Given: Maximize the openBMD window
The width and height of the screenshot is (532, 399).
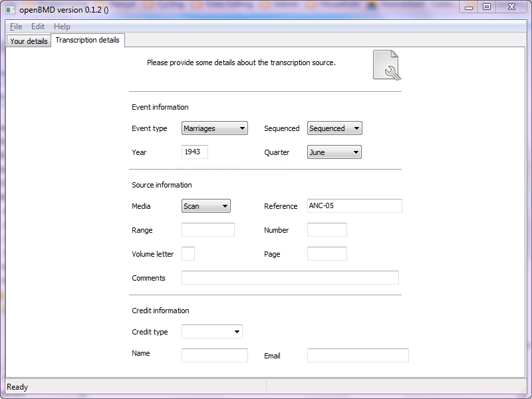Looking at the screenshot, I should click(487, 7).
